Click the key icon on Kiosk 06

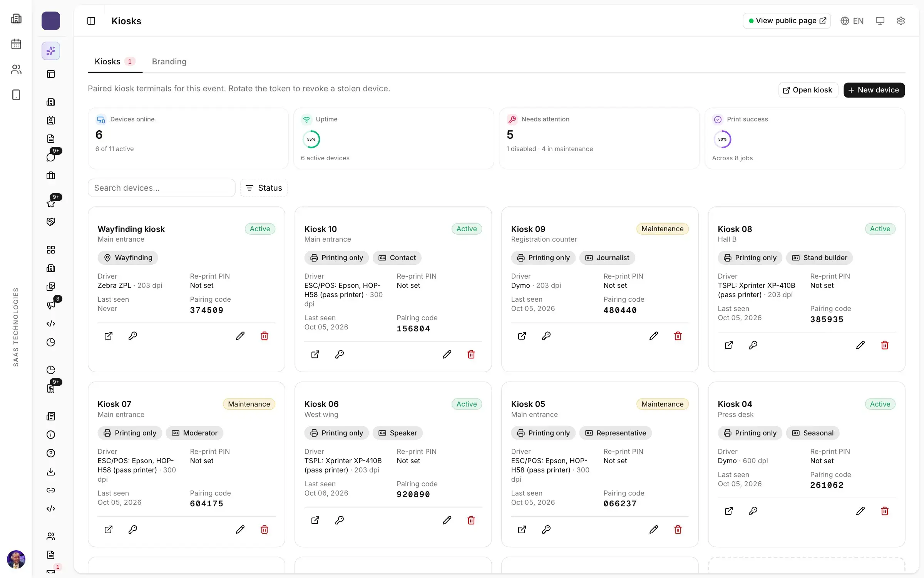coord(339,520)
